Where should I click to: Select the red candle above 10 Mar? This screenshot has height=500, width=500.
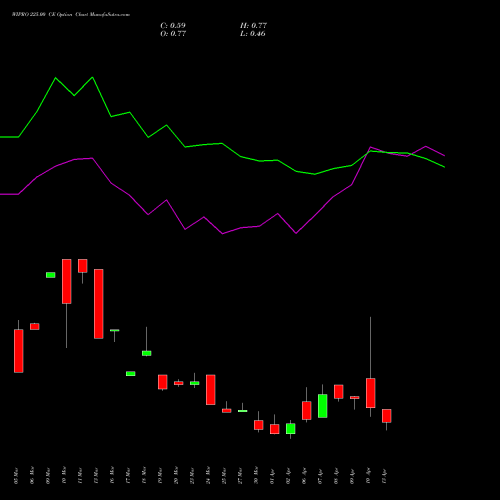[67, 281]
